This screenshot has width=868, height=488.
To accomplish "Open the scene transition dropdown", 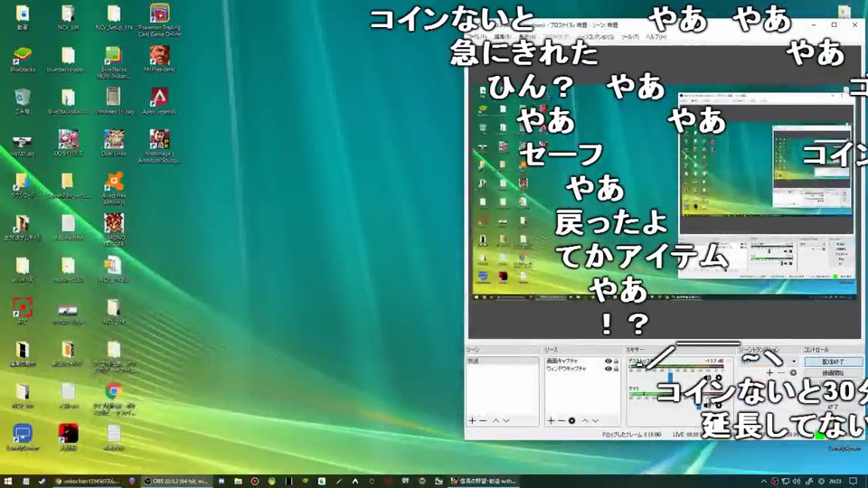I will coord(769,361).
